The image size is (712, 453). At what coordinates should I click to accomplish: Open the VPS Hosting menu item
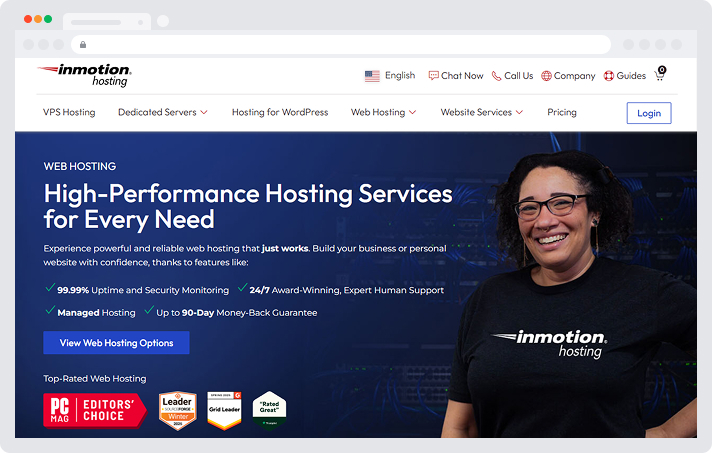click(x=69, y=112)
